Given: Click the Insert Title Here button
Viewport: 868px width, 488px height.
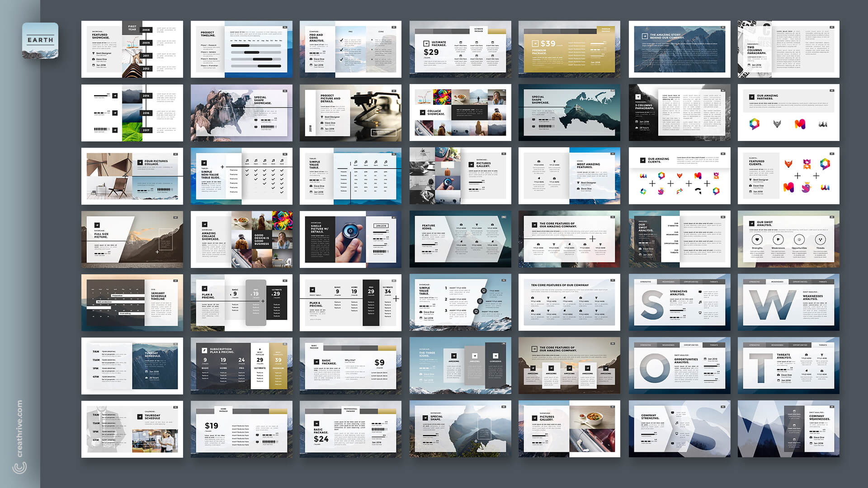Looking at the screenshot, I should pos(384,131).
